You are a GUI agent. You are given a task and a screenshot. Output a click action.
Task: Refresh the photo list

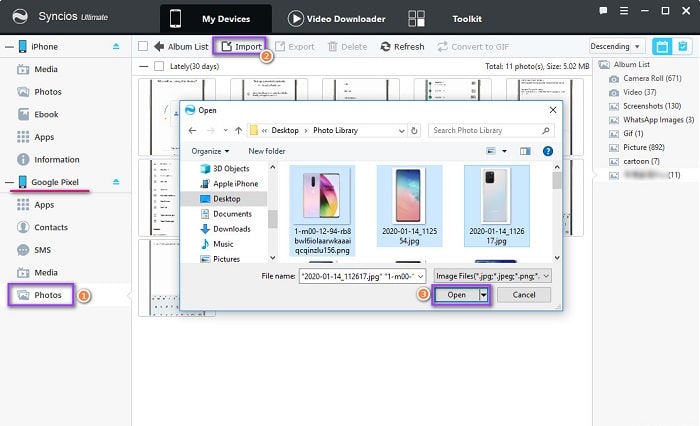pos(402,46)
